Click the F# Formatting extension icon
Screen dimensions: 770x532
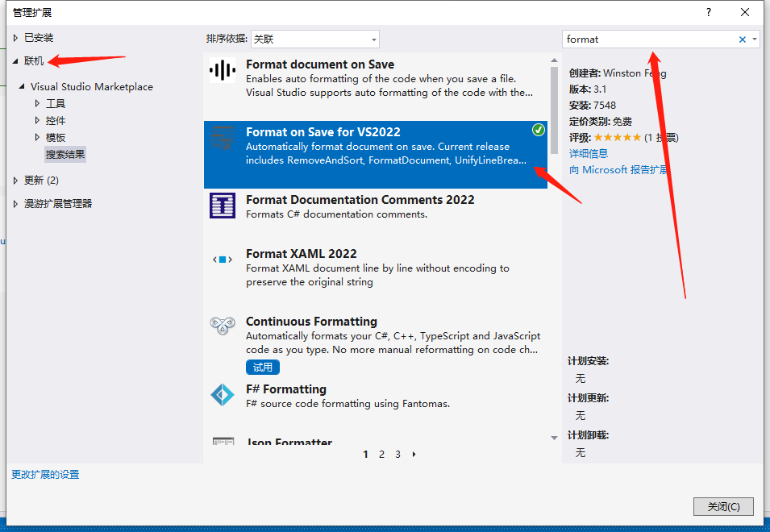(223, 395)
